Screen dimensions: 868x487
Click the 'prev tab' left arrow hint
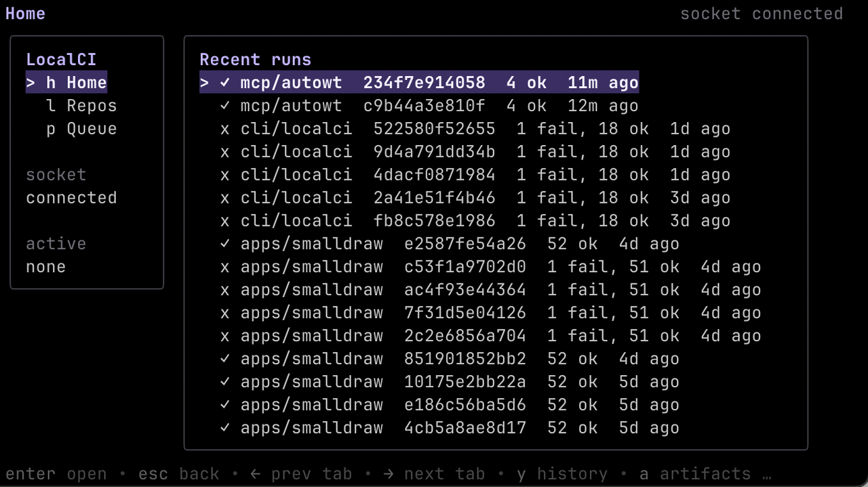pos(301,473)
